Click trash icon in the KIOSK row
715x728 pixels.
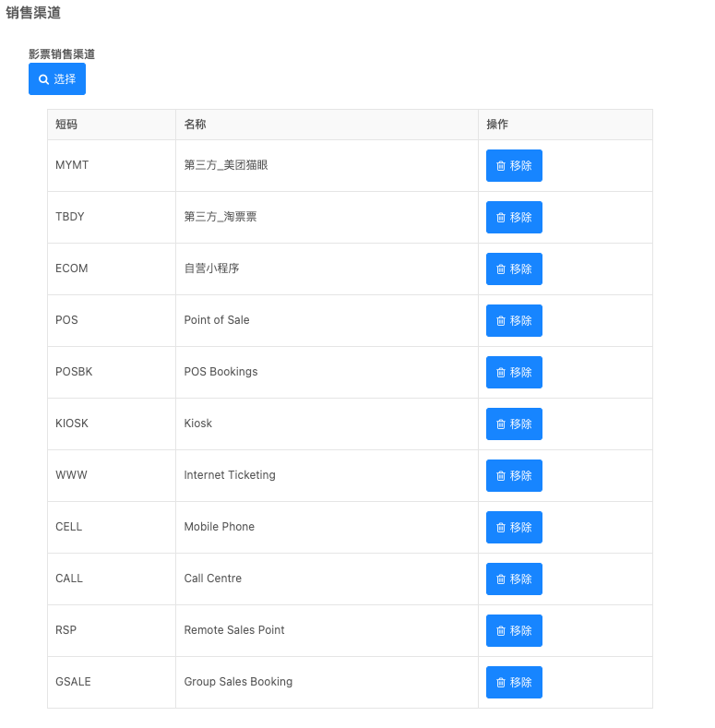(x=501, y=424)
